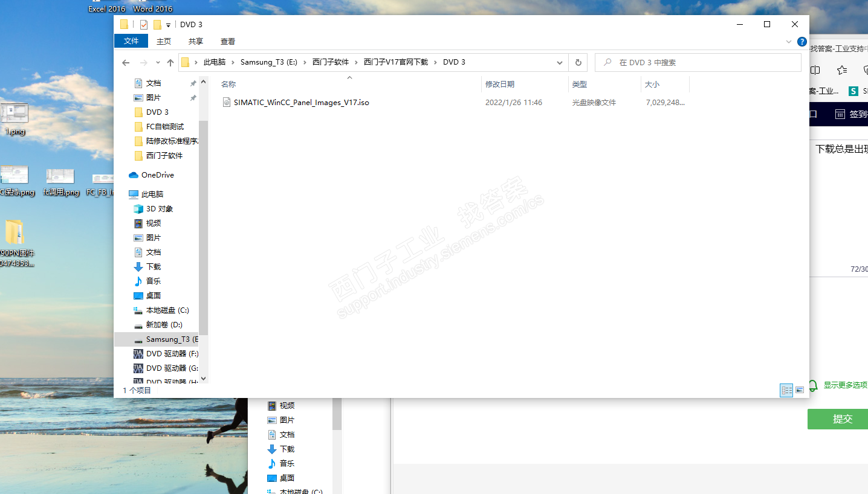The image size is (868, 494).
Task: Select the 90PN固件 folder on the desktop
Action: point(15,243)
